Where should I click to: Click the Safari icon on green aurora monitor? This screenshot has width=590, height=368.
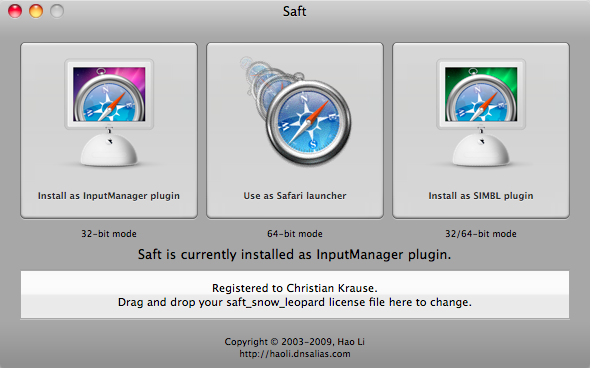coord(481,112)
